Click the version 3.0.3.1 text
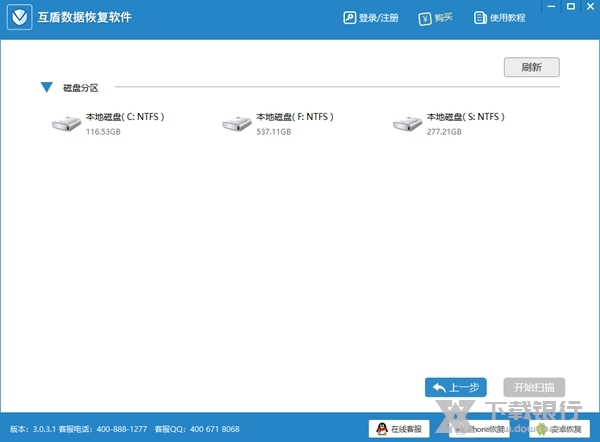The height and width of the screenshot is (442, 600). tap(33, 429)
